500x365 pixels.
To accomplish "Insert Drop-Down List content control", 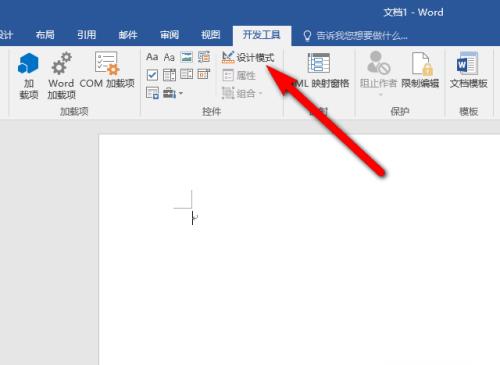I will click(x=187, y=74).
